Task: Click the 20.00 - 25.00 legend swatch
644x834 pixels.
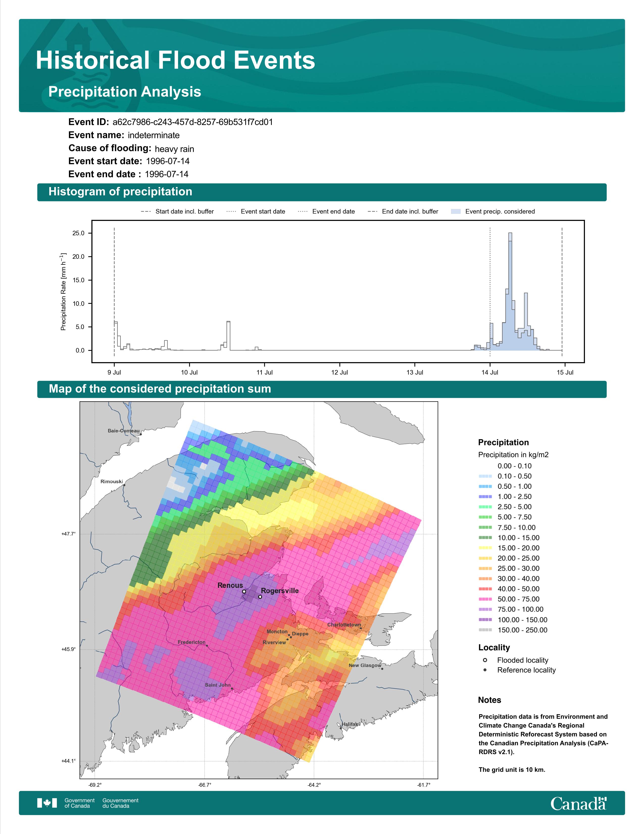Action: click(485, 559)
